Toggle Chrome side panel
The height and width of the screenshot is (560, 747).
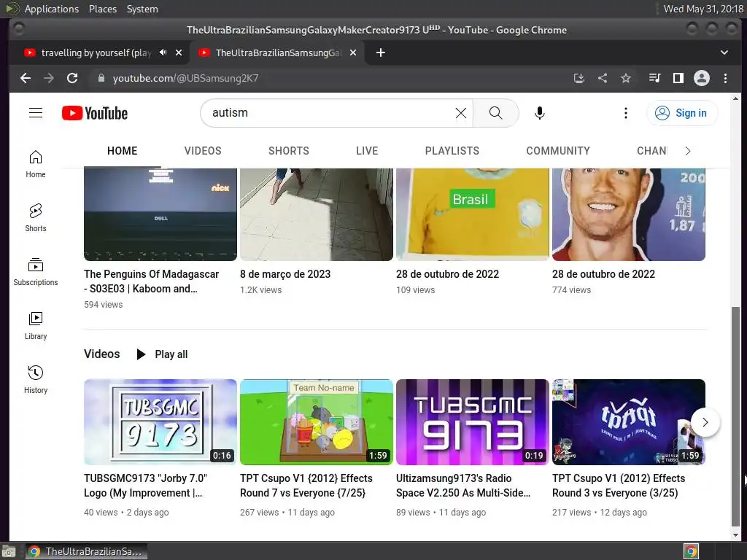(678, 78)
